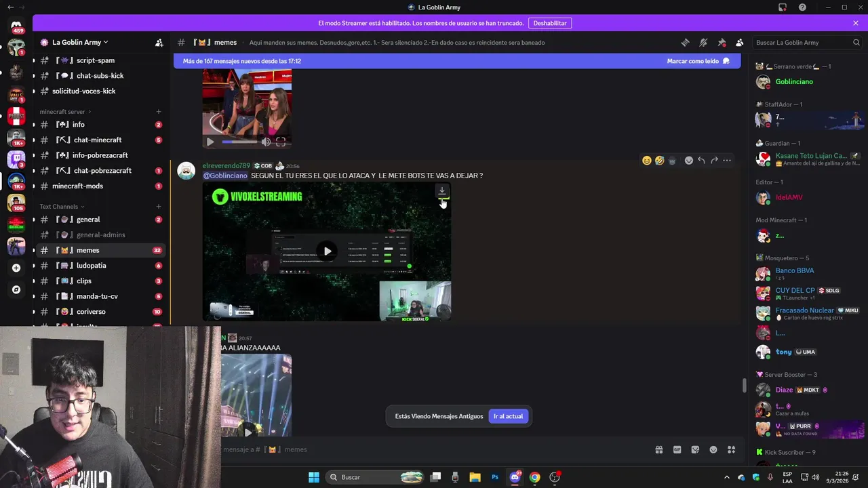Open the threads icon in channel header
Image resolution: width=868 pixels, height=488 pixels.
[x=685, y=42]
